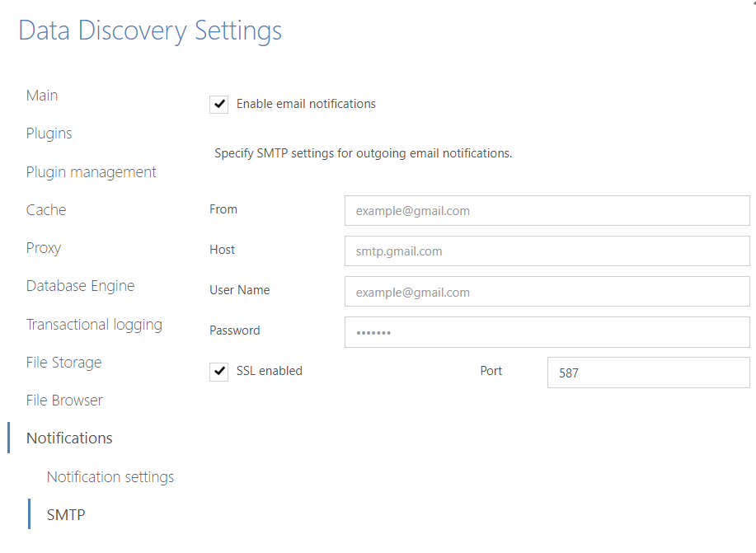
Task: Go to Plugins settings
Action: 49,134
